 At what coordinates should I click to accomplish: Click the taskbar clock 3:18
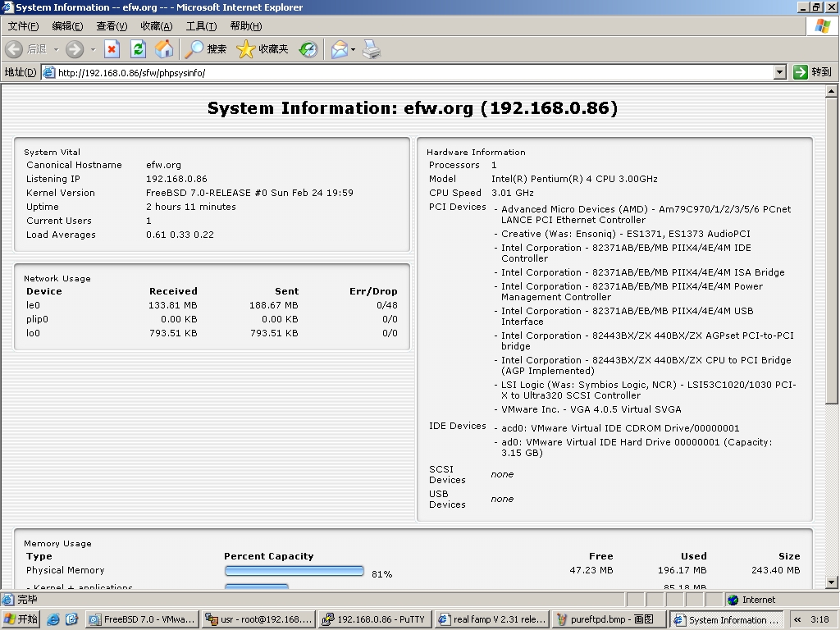click(x=820, y=619)
